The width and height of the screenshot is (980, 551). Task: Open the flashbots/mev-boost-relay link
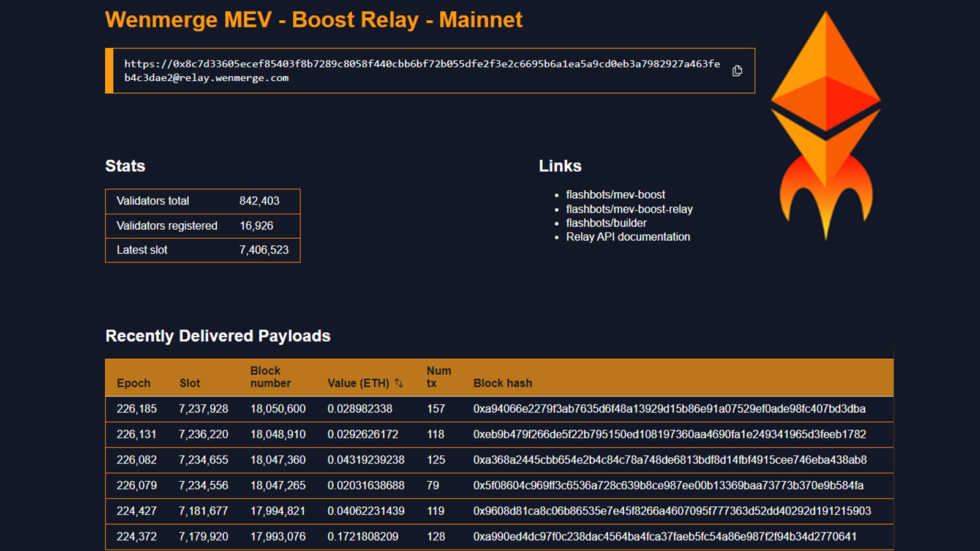click(630, 209)
